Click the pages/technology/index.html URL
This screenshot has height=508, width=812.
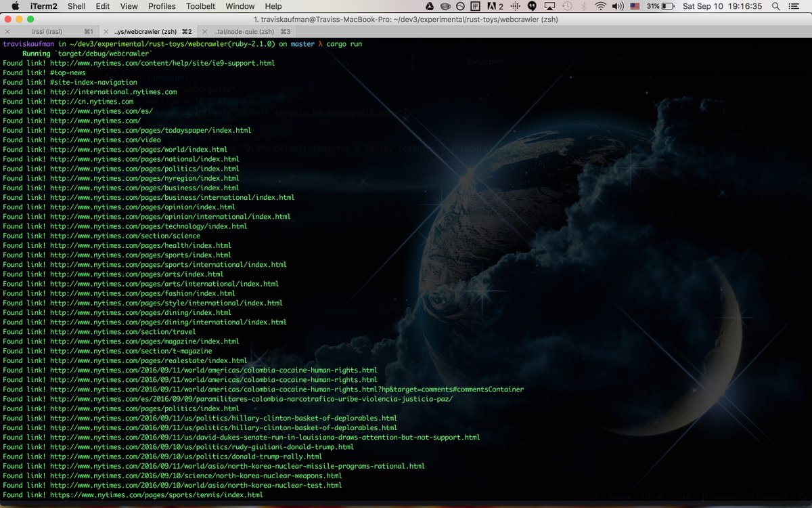[149, 226]
